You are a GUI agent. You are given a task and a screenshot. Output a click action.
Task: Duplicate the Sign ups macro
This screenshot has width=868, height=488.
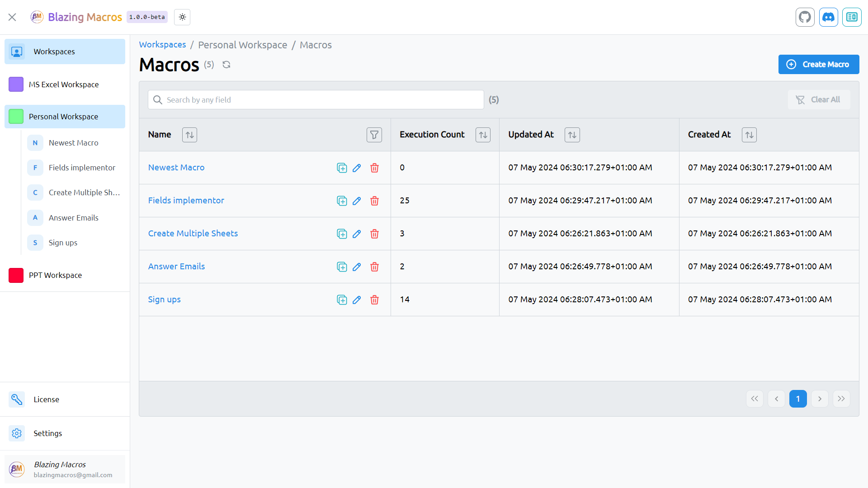342,300
